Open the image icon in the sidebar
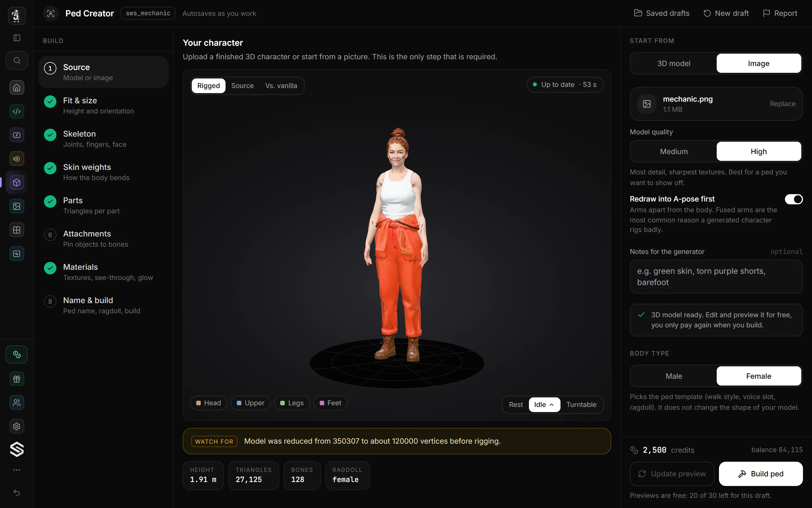This screenshot has height=508, width=812. (17, 206)
